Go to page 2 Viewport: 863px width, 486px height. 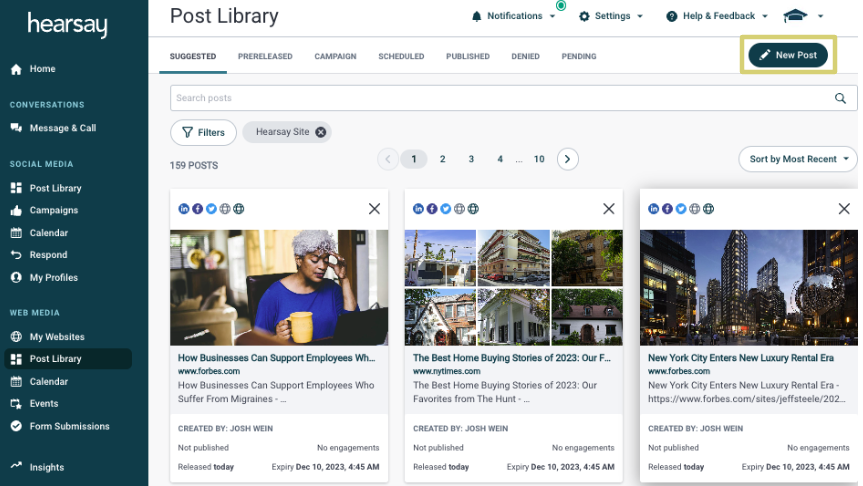point(443,159)
